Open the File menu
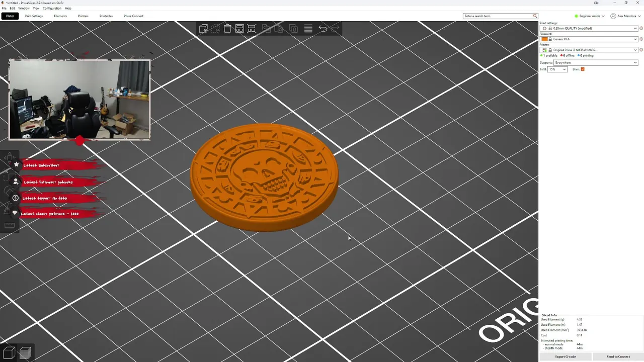 pyautogui.click(x=4, y=8)
